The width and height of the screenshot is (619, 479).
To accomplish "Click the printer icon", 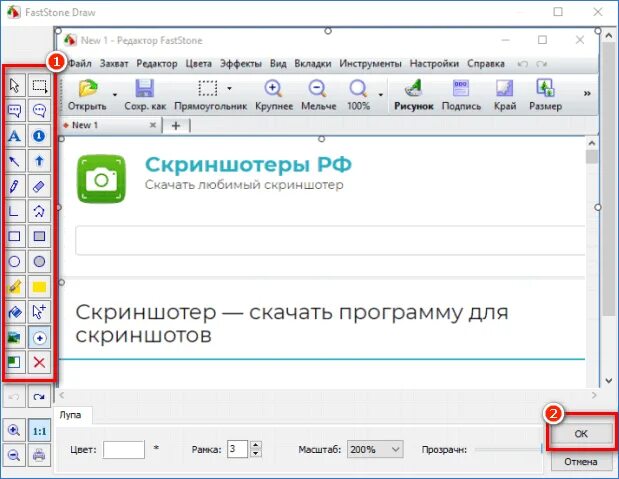I will click(39, 455).
